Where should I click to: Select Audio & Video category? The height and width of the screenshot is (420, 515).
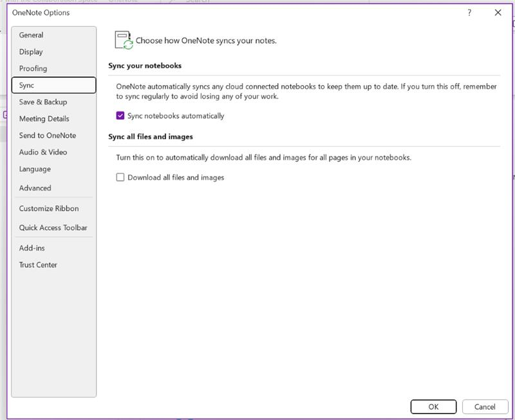point(54,152)
